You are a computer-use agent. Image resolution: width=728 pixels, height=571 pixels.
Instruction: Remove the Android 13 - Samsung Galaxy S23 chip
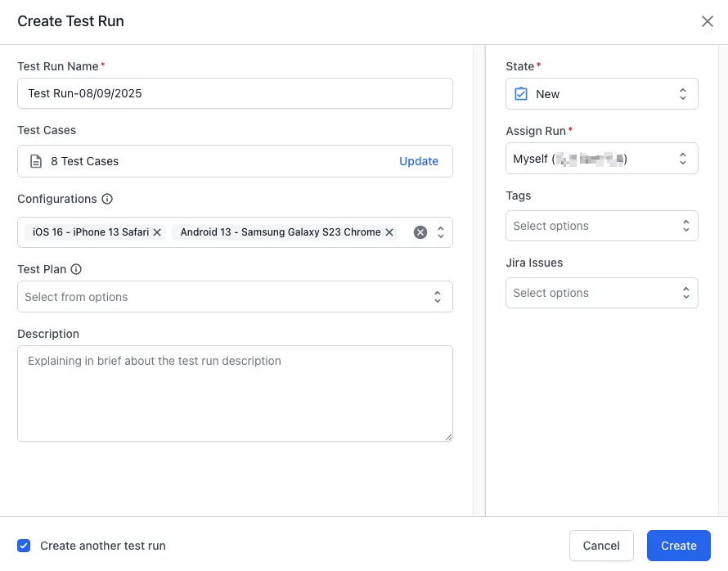[389, 232]
